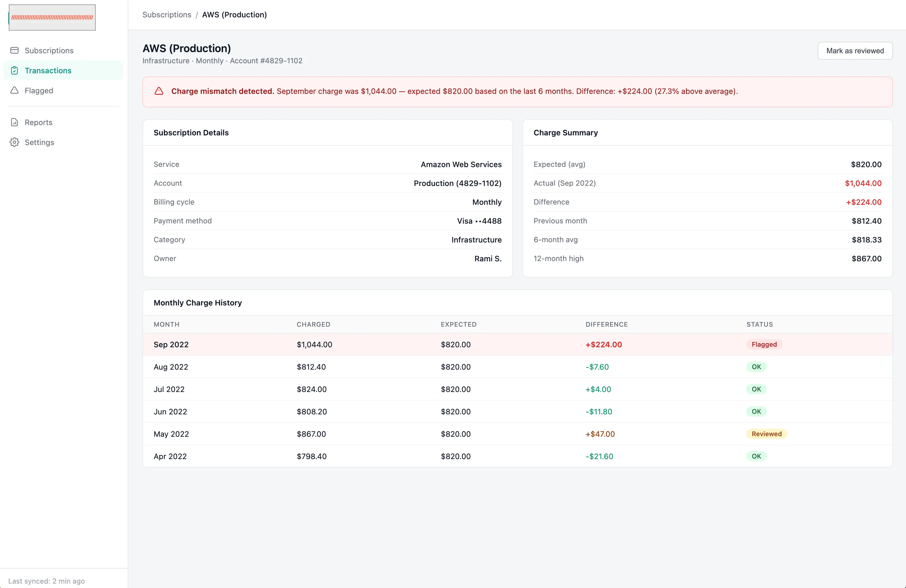Image resolution: width=906 pixels, height=588 pixels.
Task: Go to Flagged in the sidebar
Action: click(63, 91)
